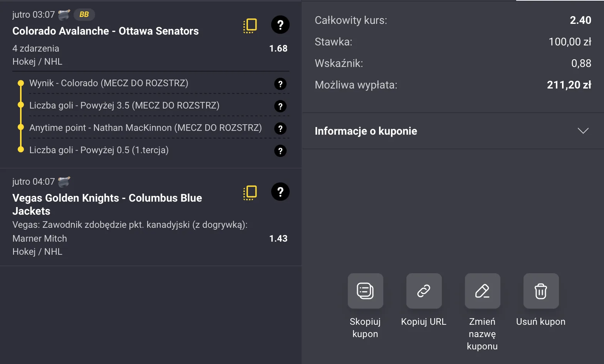Copy the Vegas Golden Knights bet selection icon
The height and width of the screenshot is (364, 604).
(250, 192)
